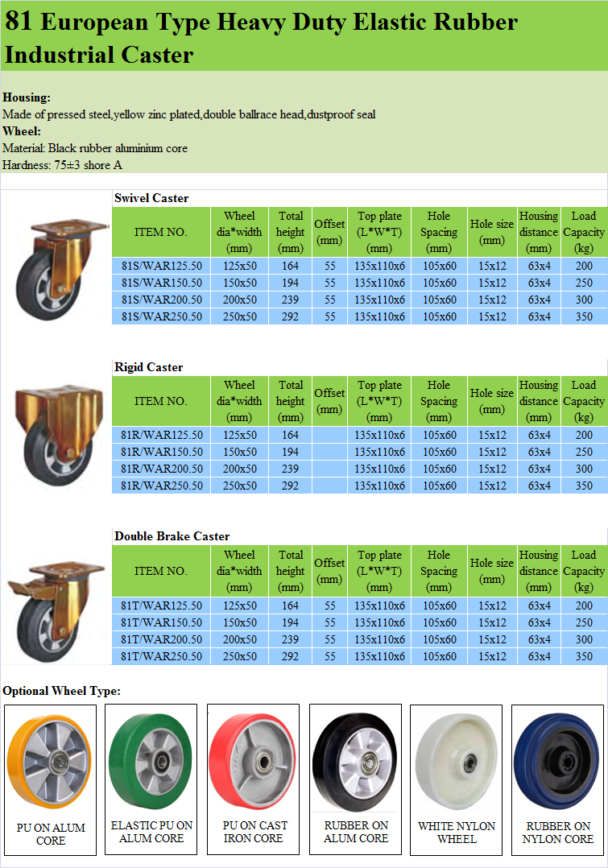Click top plate 135x110x6 in 81R/WAR150.50 row

(379, 452)
